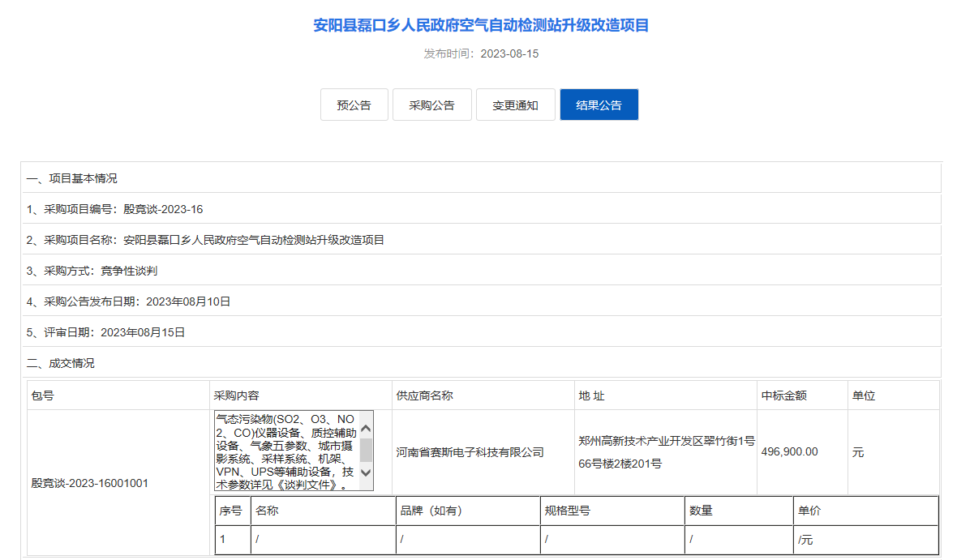The height and width of the screenshot is (560, 957).
Task: Click the scrollbar thumb in 采购内容 box
Action: 367,451
